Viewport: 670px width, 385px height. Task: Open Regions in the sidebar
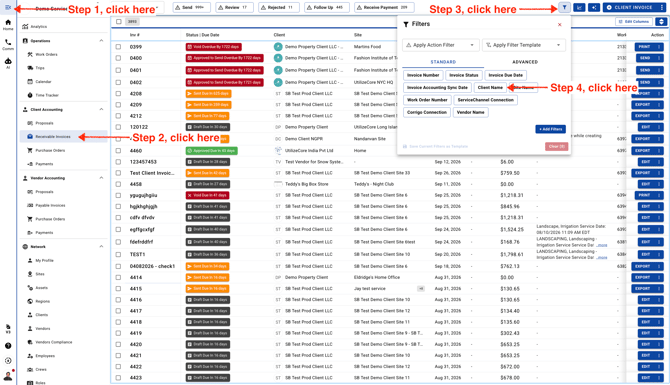point(42,301)
